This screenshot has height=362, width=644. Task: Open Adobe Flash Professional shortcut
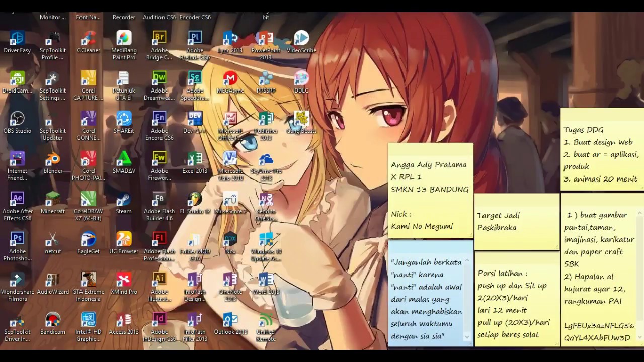pos(159,247)
